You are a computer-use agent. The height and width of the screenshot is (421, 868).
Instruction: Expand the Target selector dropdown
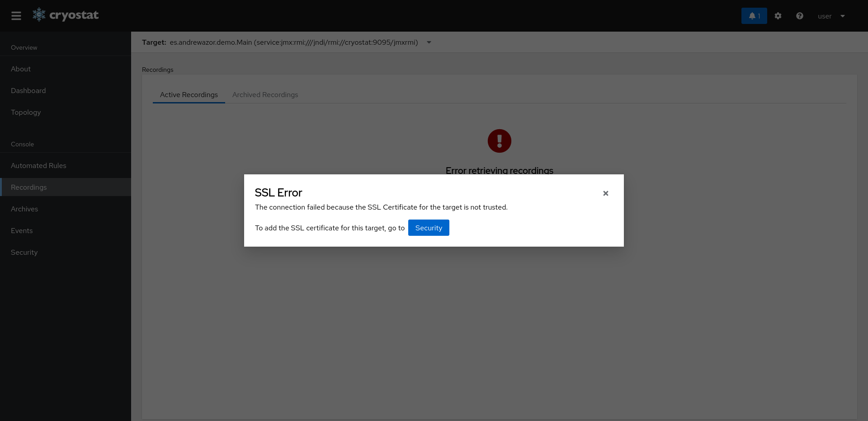(429, 42)
